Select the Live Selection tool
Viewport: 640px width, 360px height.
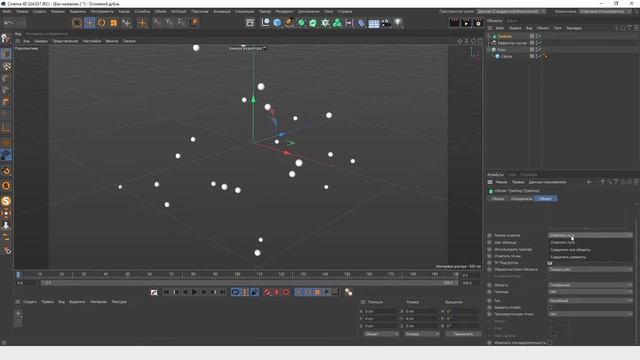point(77,23)
